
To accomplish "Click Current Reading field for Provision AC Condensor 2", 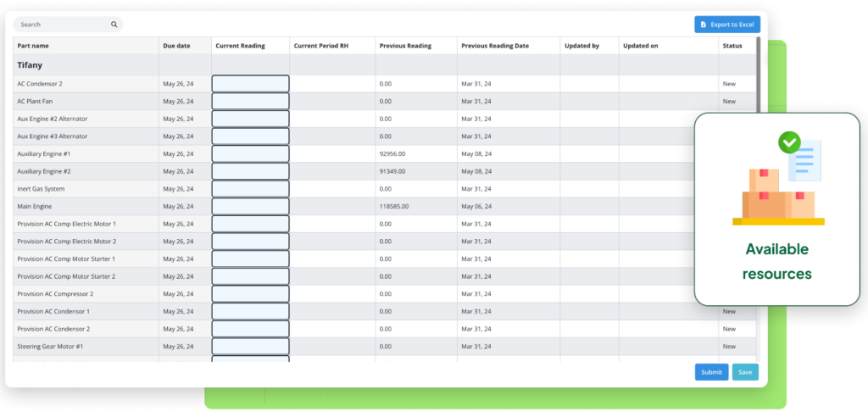I will [250, 329].
